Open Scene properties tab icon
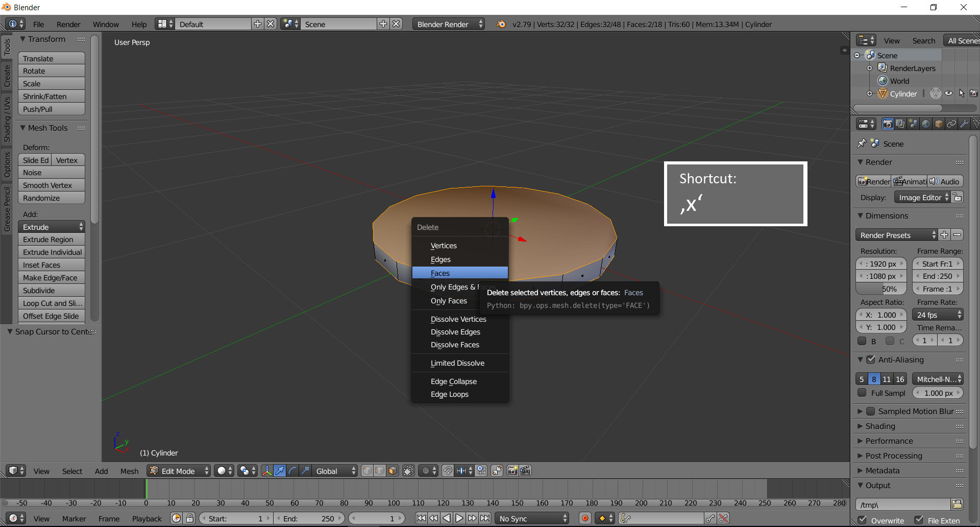Image resolution: width=980 pixels, height=527 pixels. pyautogui.click(x=913, y=124)
